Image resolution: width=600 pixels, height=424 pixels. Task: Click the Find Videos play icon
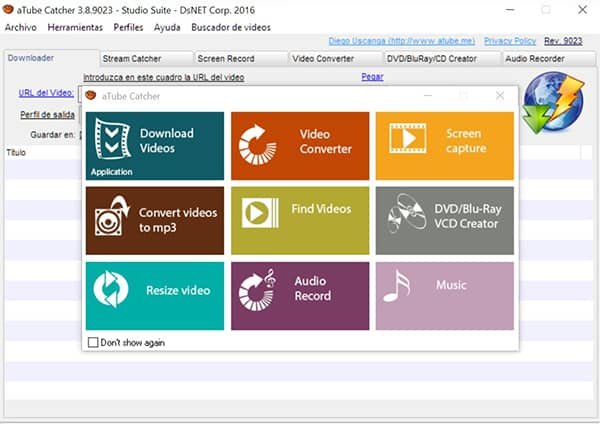(260, 213)
